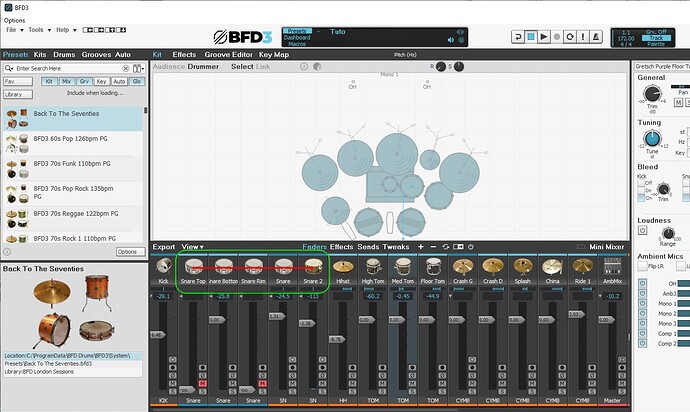Open the mixer View dropdown

[x=192, y=247]
